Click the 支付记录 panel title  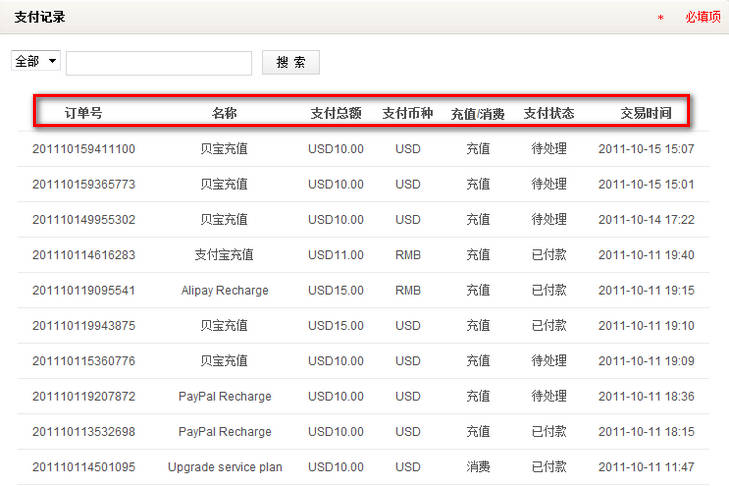pyautogui.click(x=40, y=17)
